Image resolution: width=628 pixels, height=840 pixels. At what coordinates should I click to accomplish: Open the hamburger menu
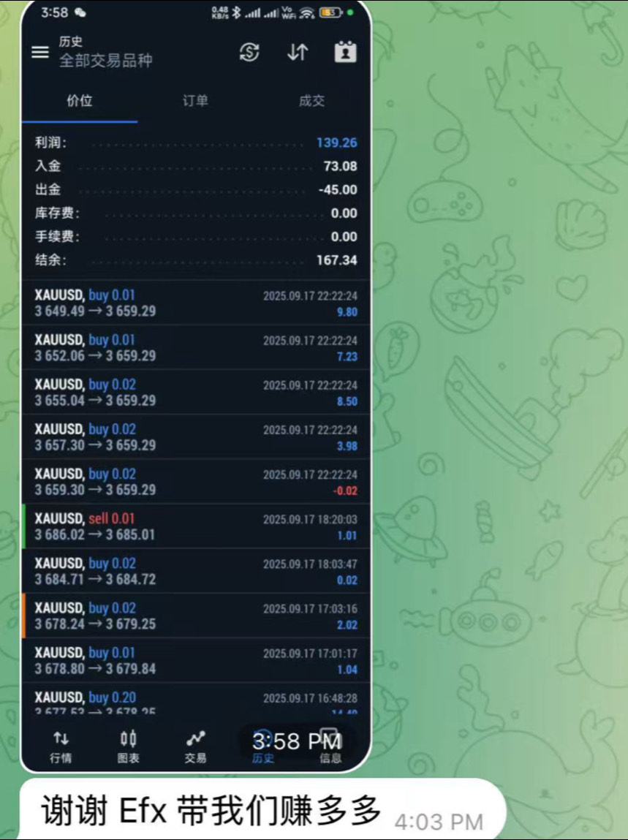click(x=40, y=52)
